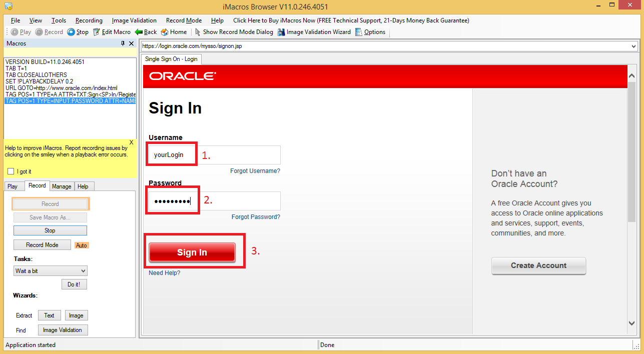The width and height of the screenshot is (644, 354).
Task: Click the red Sign In button
Action: tap(192, 252)
